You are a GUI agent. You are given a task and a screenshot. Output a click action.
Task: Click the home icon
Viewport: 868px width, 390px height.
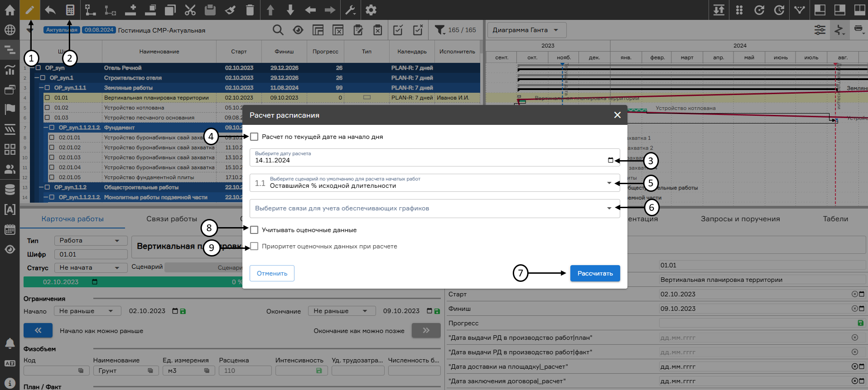(x=10, y=10)
